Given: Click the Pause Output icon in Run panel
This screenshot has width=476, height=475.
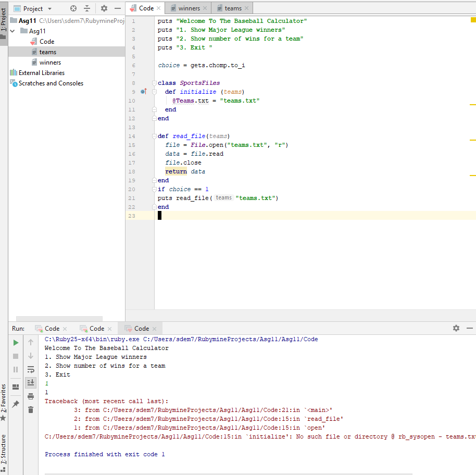Looking at the screenshot, I should tap(16, 369).
